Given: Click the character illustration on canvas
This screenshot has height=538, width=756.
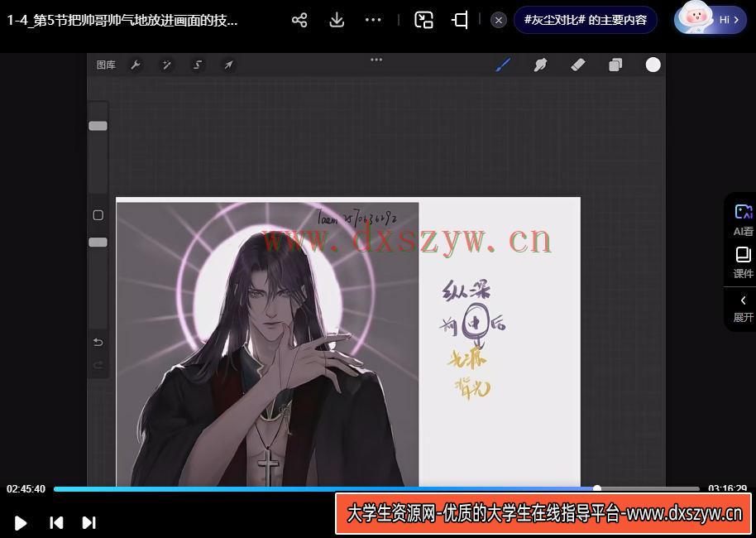Looking at the screenshot, I should (x=268, y=344).
